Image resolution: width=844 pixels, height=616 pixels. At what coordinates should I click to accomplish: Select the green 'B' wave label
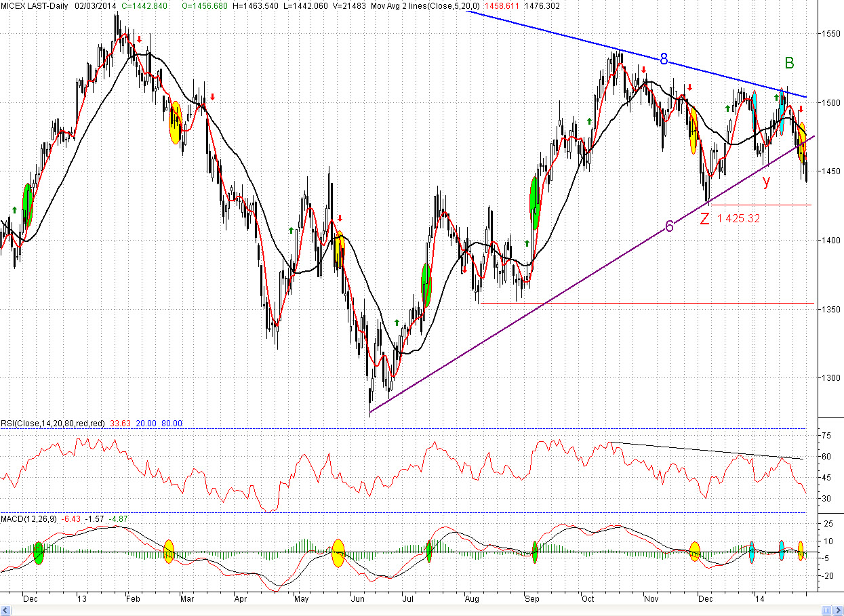coord(789,63)
